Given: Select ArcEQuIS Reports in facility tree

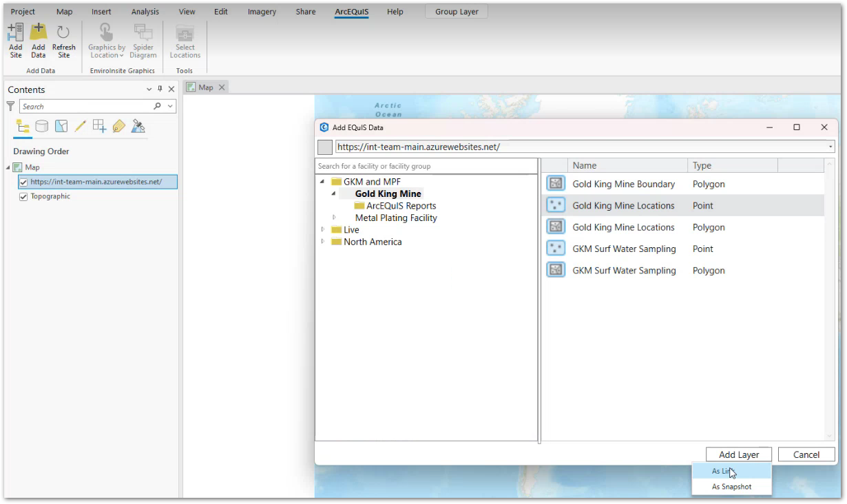Looking at the screenshot, I should click(401, 206).
